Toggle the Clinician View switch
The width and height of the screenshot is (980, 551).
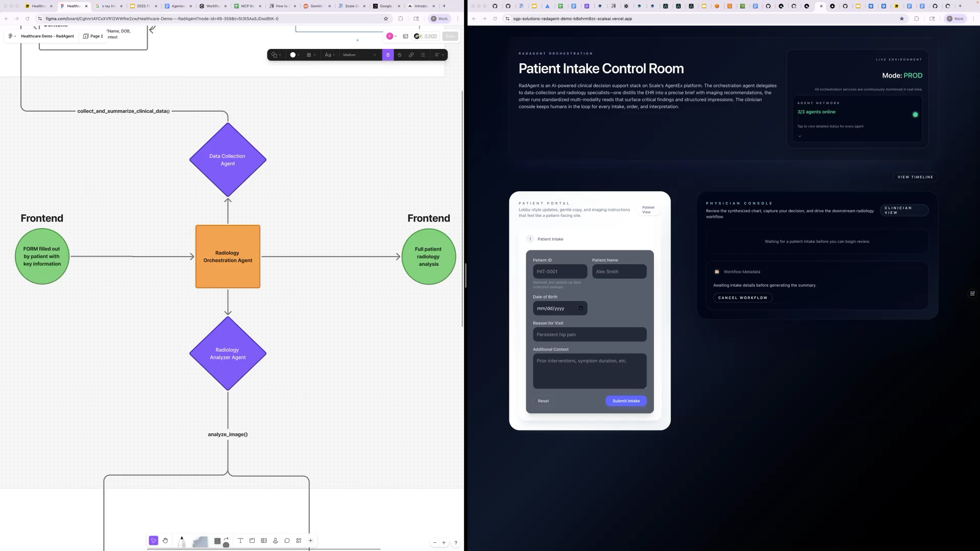(903, 210)
